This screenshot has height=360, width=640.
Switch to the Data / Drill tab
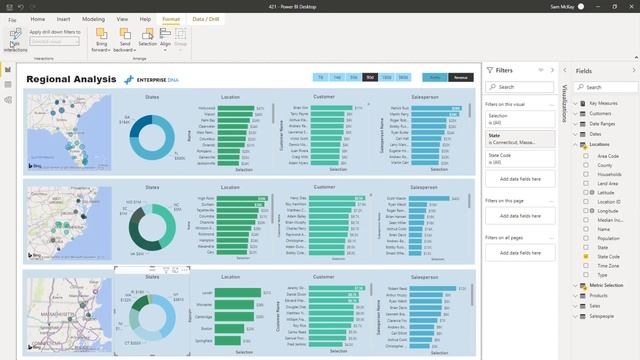(206, 19)
